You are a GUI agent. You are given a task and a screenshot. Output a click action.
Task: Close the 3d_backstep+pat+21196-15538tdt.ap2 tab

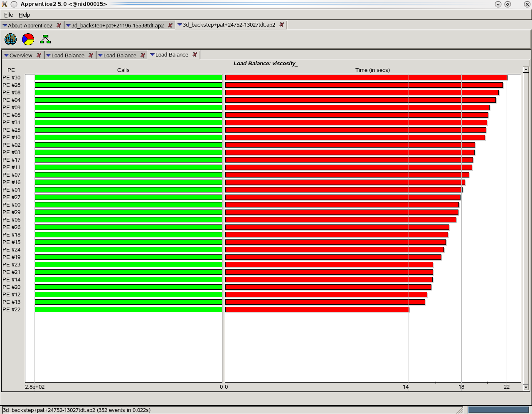tap(170, 25)
